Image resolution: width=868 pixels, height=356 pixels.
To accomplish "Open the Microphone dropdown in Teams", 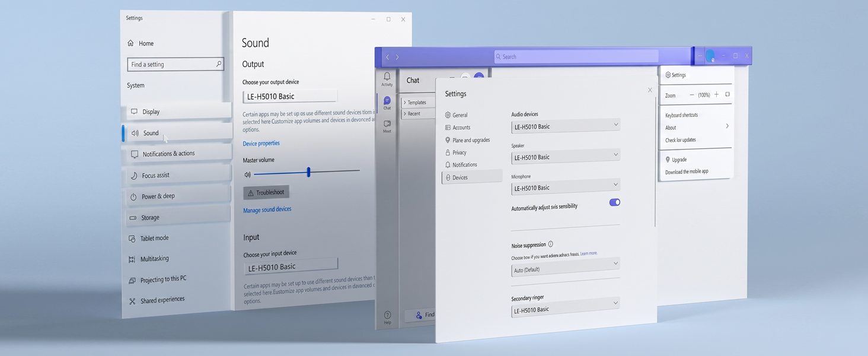I will point(566,187).
